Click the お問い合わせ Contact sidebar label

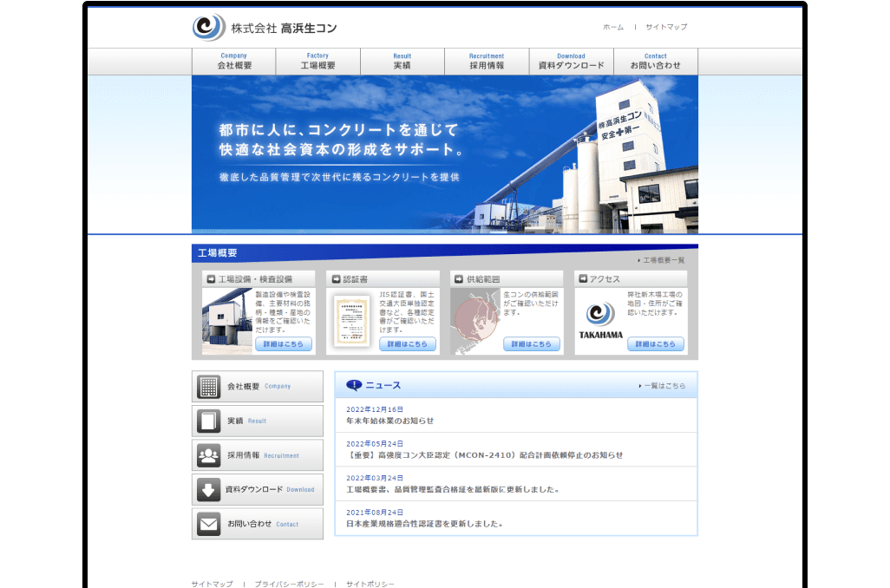coord(263,524)
